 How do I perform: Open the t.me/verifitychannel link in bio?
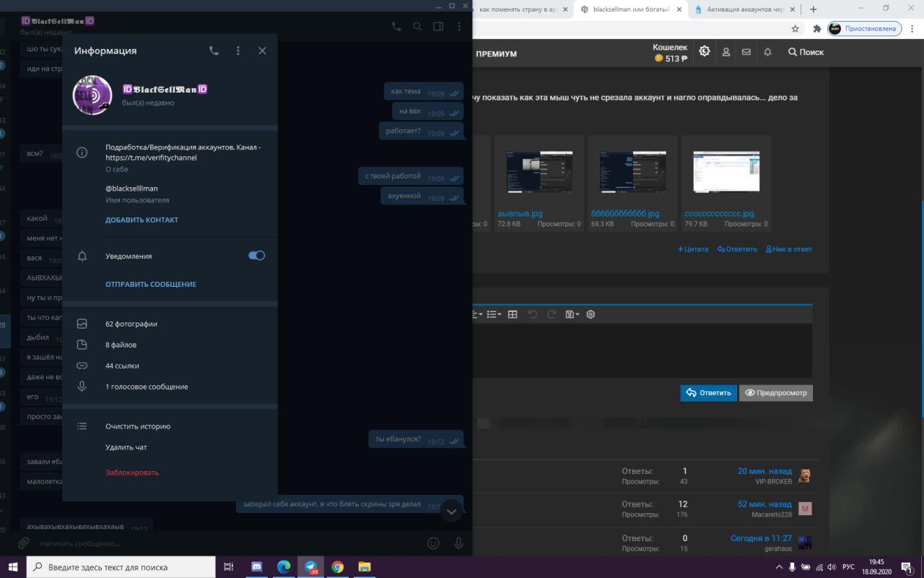[x=151, y=158]
